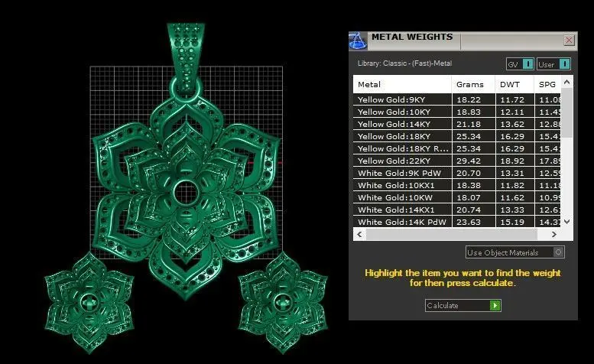This screenshot has width=594, height=364.
Task: Click the 18.22 grams value
Action: pos(469,99)
